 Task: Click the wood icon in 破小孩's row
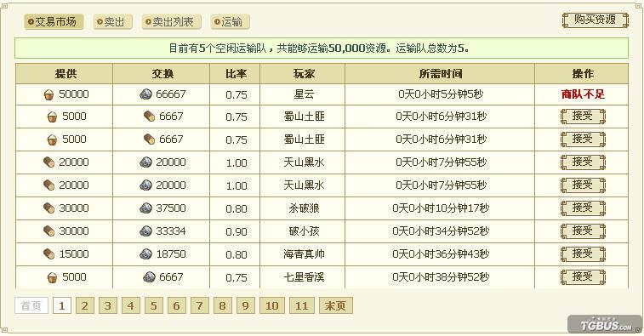pos(48,231)
